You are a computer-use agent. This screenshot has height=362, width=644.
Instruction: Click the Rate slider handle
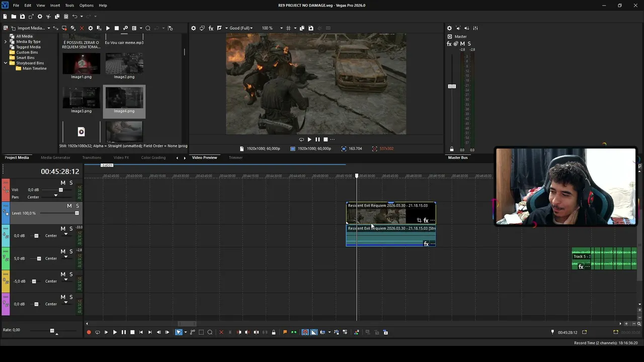[x=52, y=330]
